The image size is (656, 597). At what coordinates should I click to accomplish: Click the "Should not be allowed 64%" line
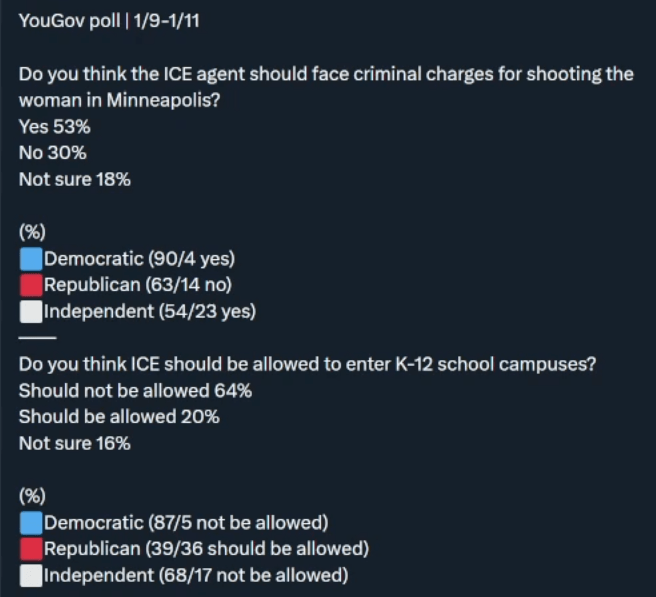point(135,391)
